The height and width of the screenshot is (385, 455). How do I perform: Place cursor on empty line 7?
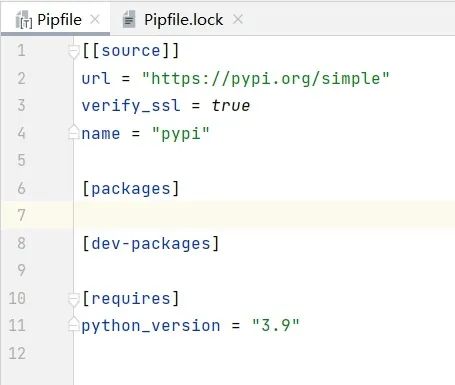[x=264, y=215]
